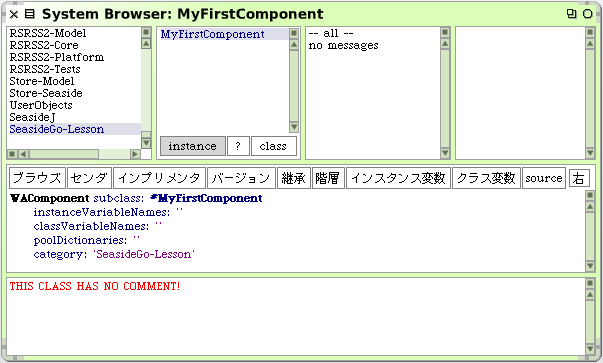Click WAComponent in the class definition
This screenshot has height=363, width=603.
pyautogui.click(x=50, y=198)
